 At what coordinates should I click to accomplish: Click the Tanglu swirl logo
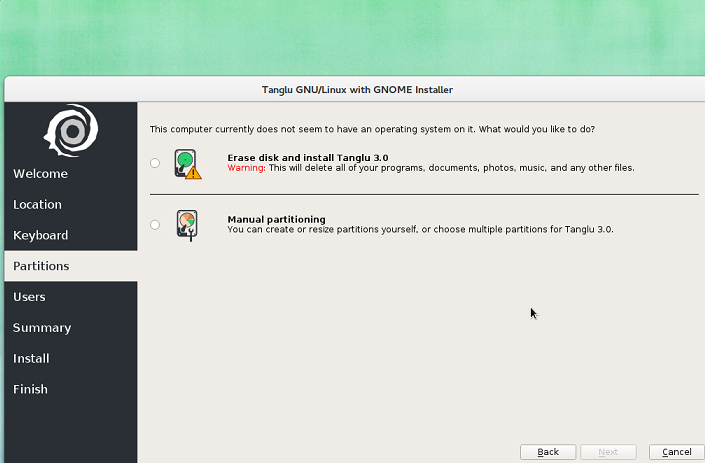coord(71,130)
